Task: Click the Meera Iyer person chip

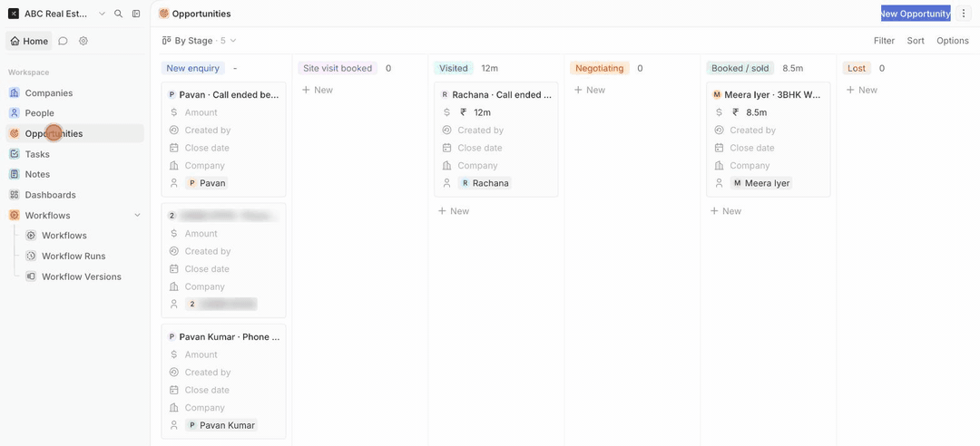Action: (761, 183)
